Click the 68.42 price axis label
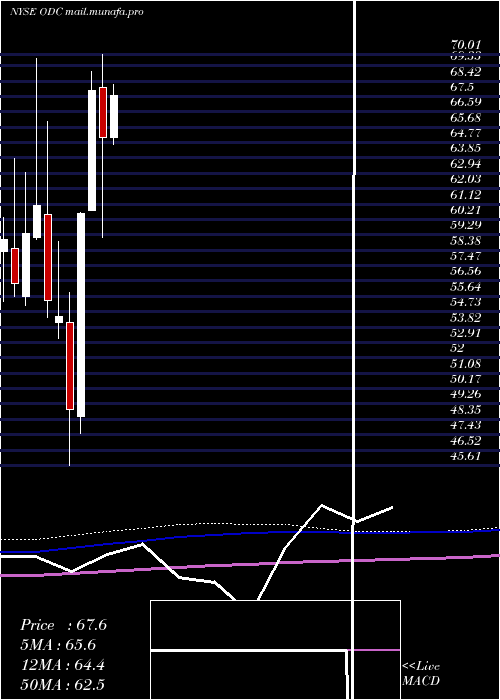The width and height of the screenshot is (500, 700). coord(466,71)
